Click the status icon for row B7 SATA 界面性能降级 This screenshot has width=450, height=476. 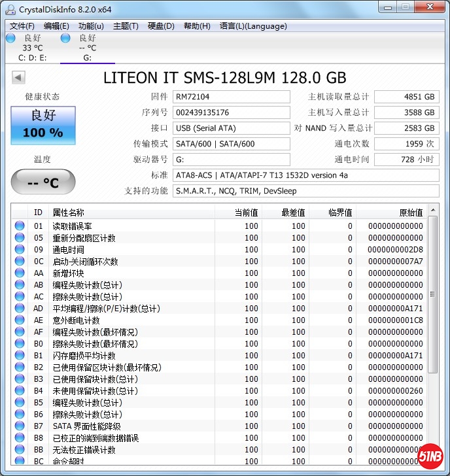coord(19,426)
